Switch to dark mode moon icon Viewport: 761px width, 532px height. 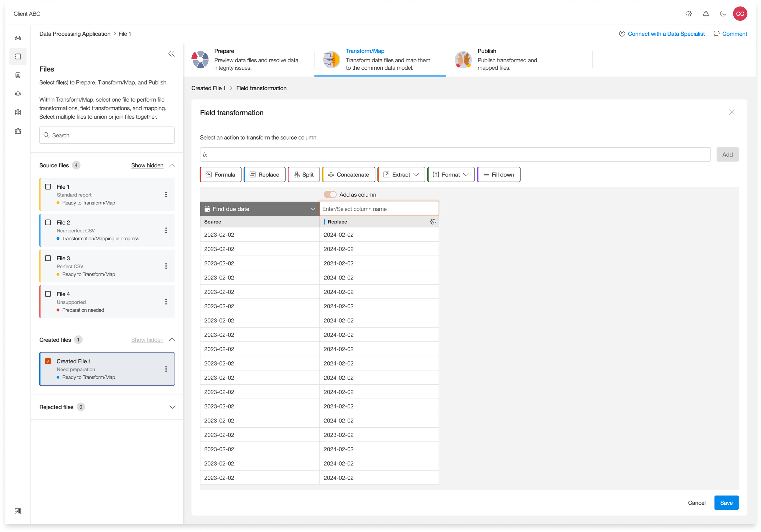tap(723, 14)
